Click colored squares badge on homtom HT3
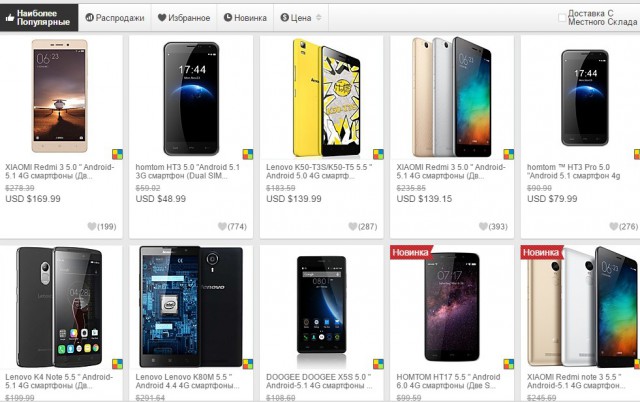 pos(248,154)
